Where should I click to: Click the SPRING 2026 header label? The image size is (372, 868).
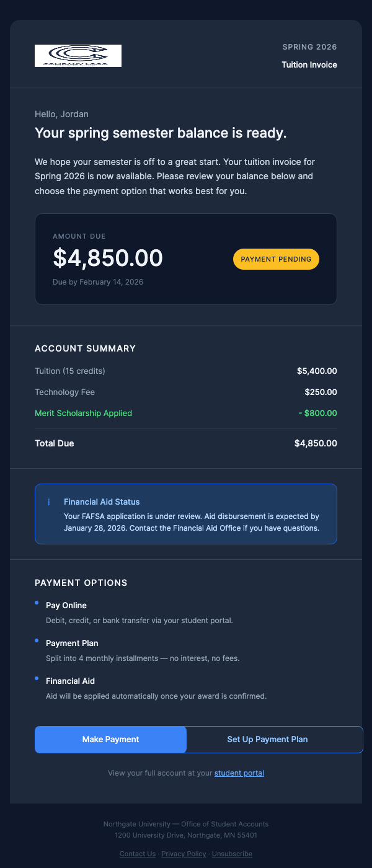click(x=309, y=46)
